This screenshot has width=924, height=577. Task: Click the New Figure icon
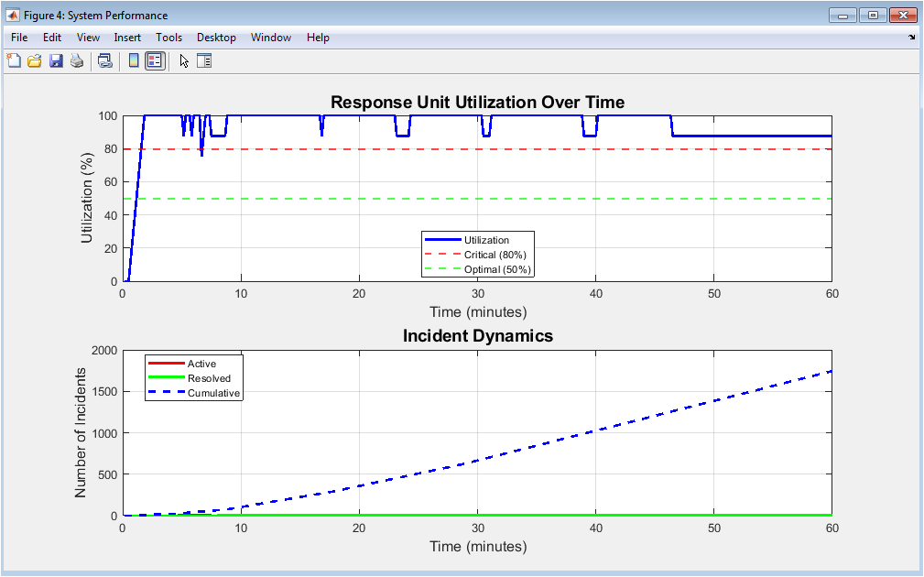click(x=14, y=61)
